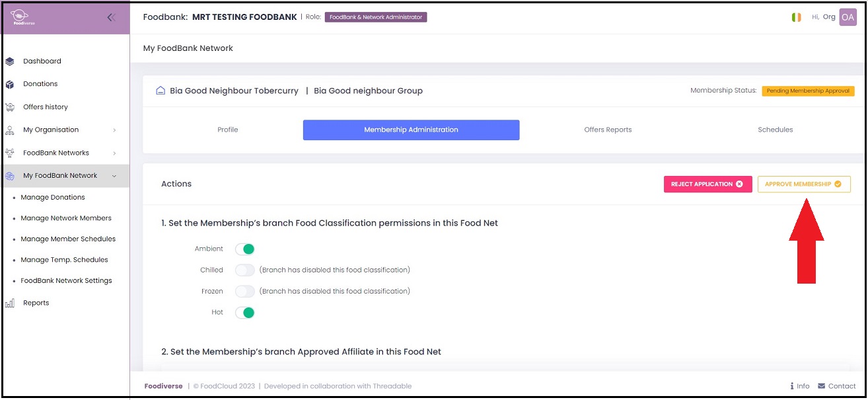868x400 pixels.
Task: Click the home icon beside Bia Good Neighbour
Action: point(160,91)
